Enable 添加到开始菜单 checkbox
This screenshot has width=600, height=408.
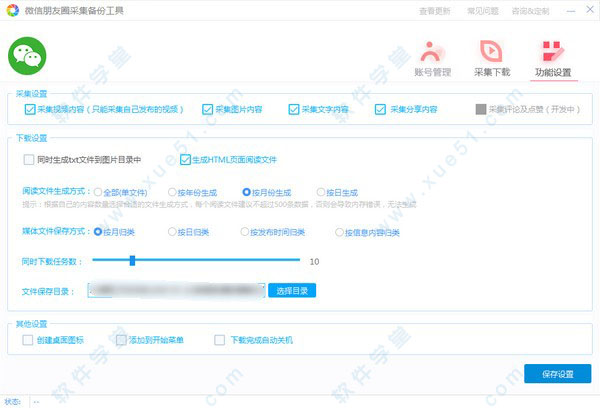tap(121, 340)
